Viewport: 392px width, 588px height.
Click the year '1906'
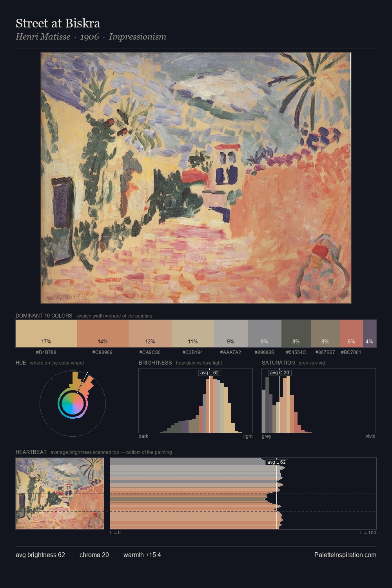pyautogui.click(x=89, y=37)
